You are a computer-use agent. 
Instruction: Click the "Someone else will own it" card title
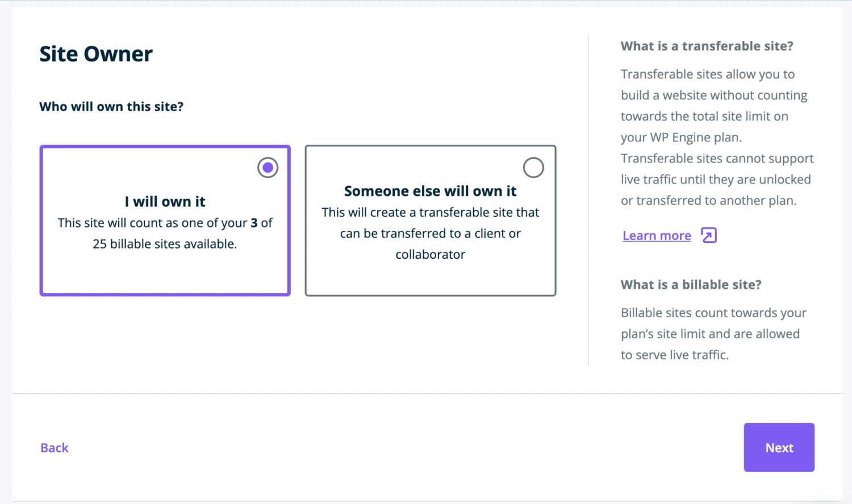[430, 191]
